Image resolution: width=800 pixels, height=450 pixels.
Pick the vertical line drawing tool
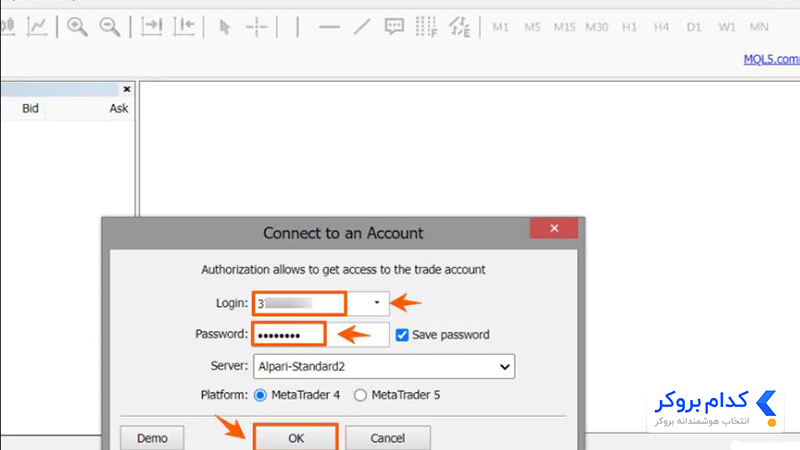(x=297, y=27)
